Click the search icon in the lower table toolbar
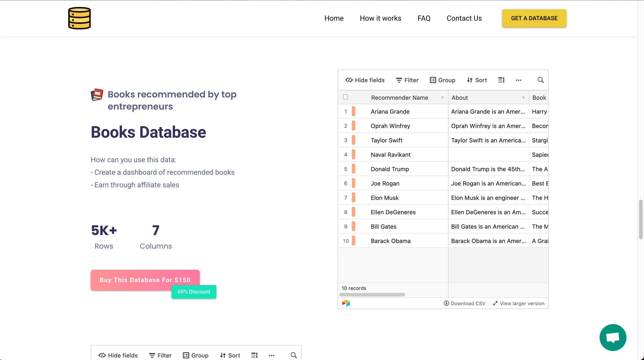This screenshot has width=644, height=360. tap(294, 355)
